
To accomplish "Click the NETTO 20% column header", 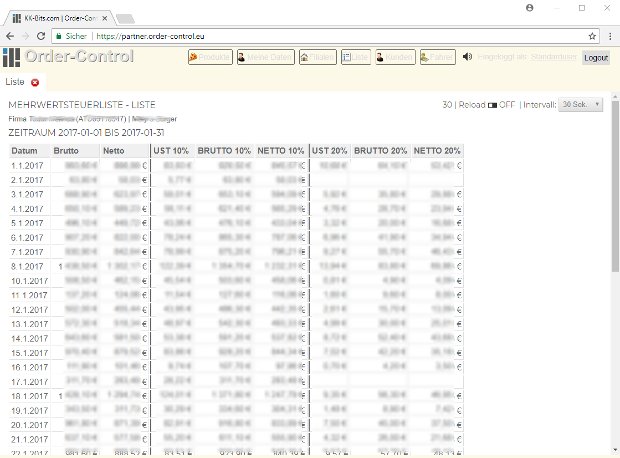I will [437, 151].
